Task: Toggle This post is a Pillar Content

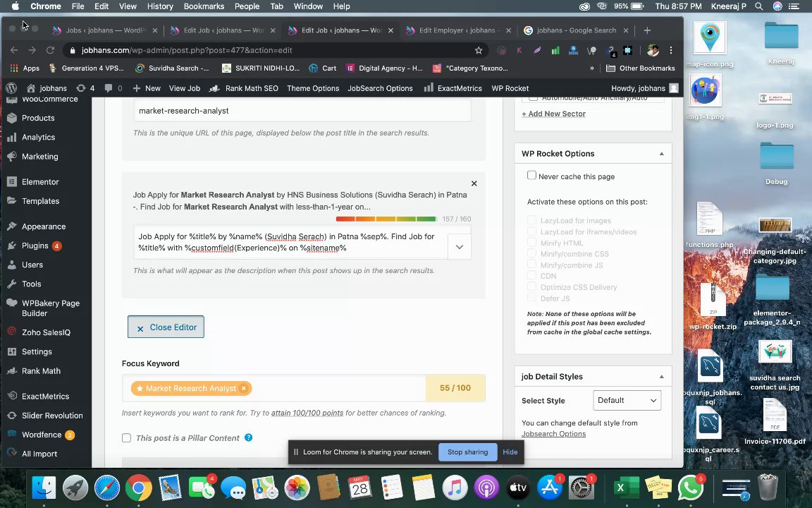Action: coord(126,438)
